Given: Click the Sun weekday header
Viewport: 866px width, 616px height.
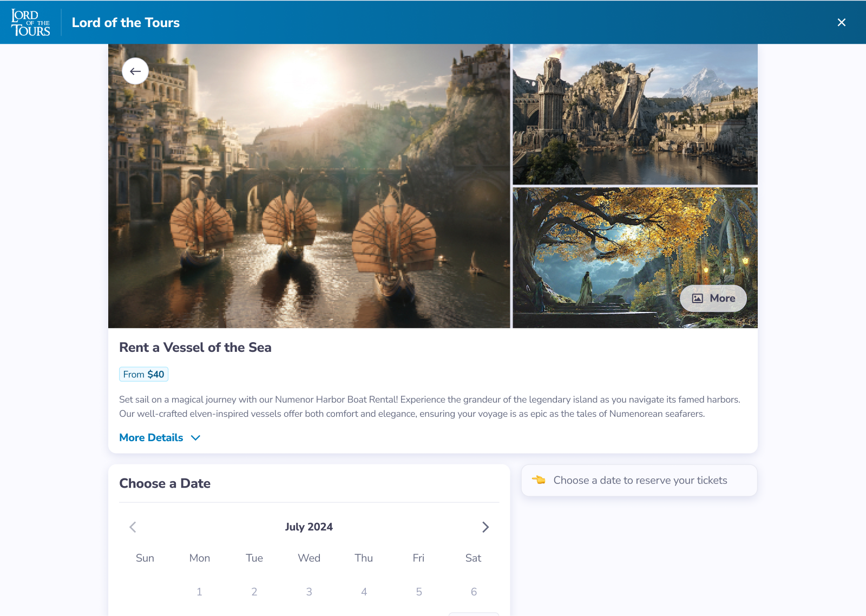Looking at the screenshot, I should click(145, 558).
